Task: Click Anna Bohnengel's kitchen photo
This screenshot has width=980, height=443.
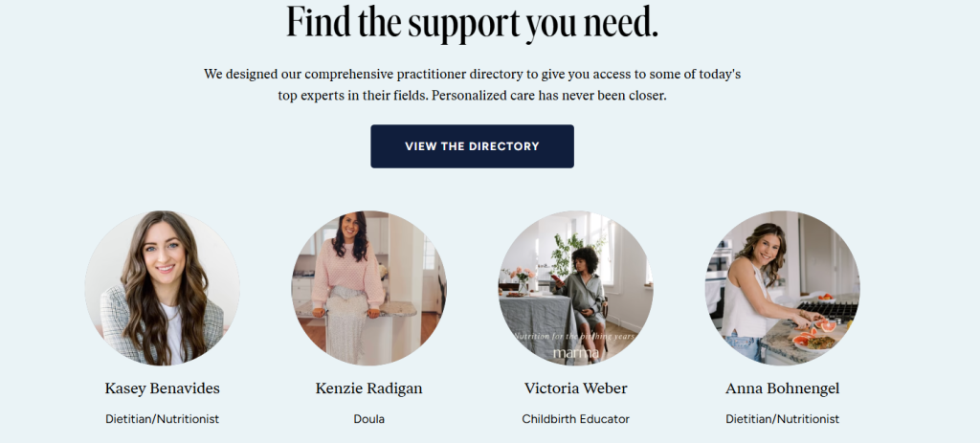Action: coord(783,288)
